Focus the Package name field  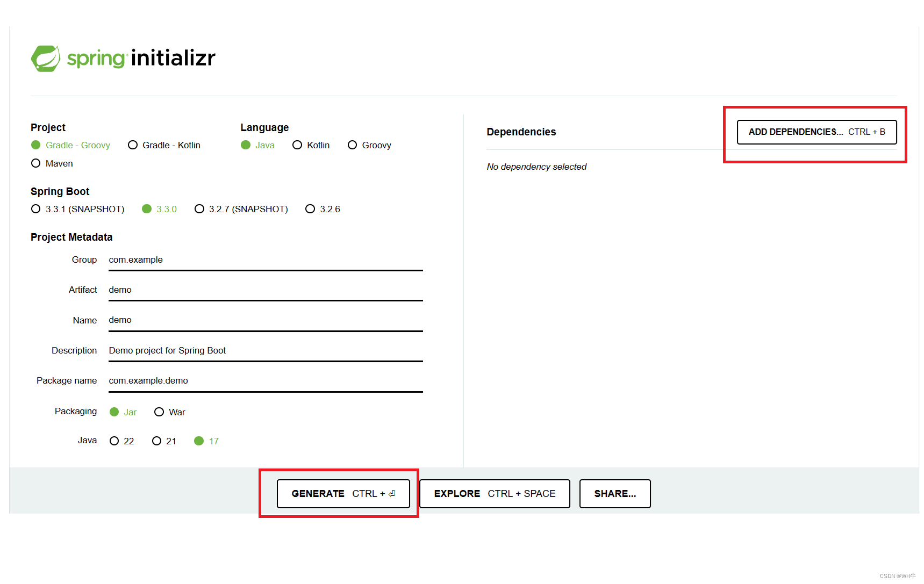coord(266,381)
